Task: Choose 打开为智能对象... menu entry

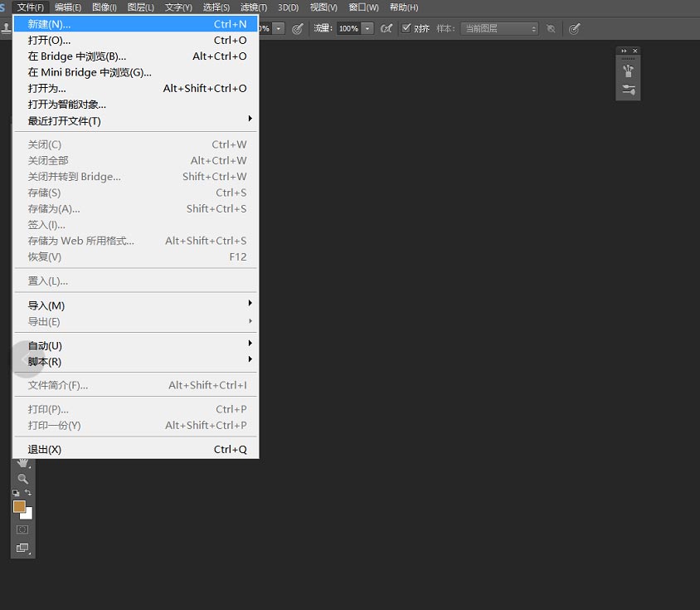Action: point(136,105)
